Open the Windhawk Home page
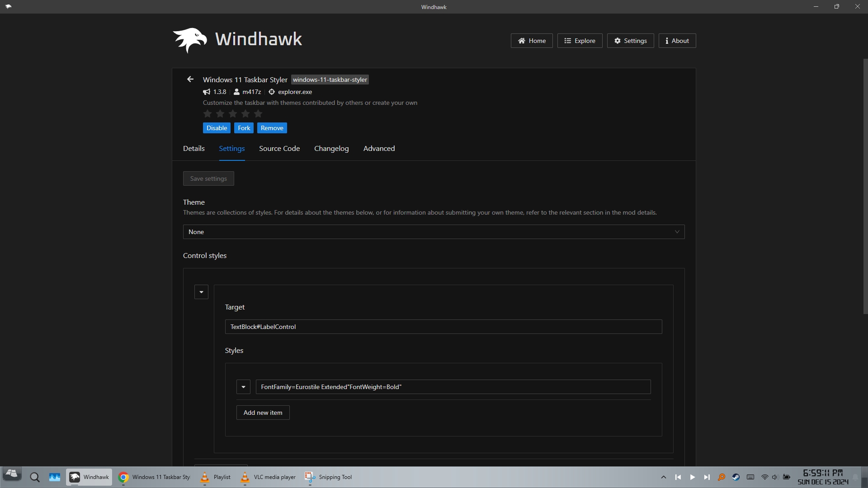Viewport: 868px width, 488px height. tap(532, 40)
